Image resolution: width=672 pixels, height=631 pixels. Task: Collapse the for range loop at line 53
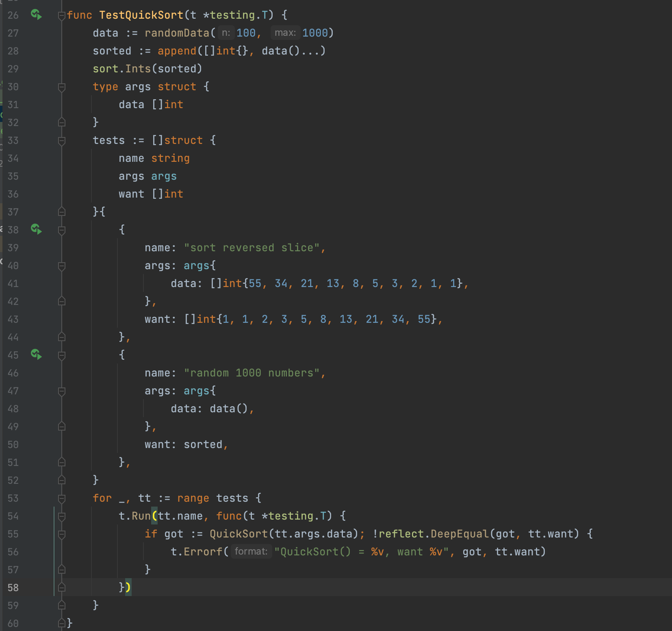point(62,498)
